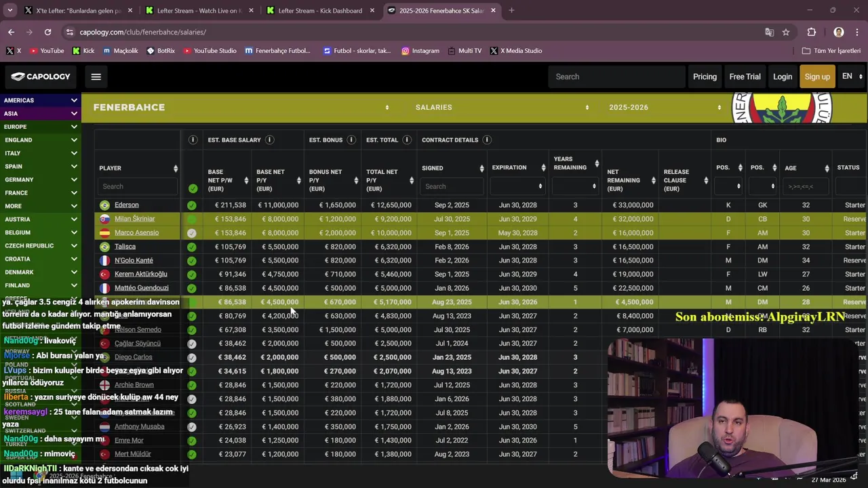Open Maçkolik bookmark
The image size is (868, 488).
(120, 51)
